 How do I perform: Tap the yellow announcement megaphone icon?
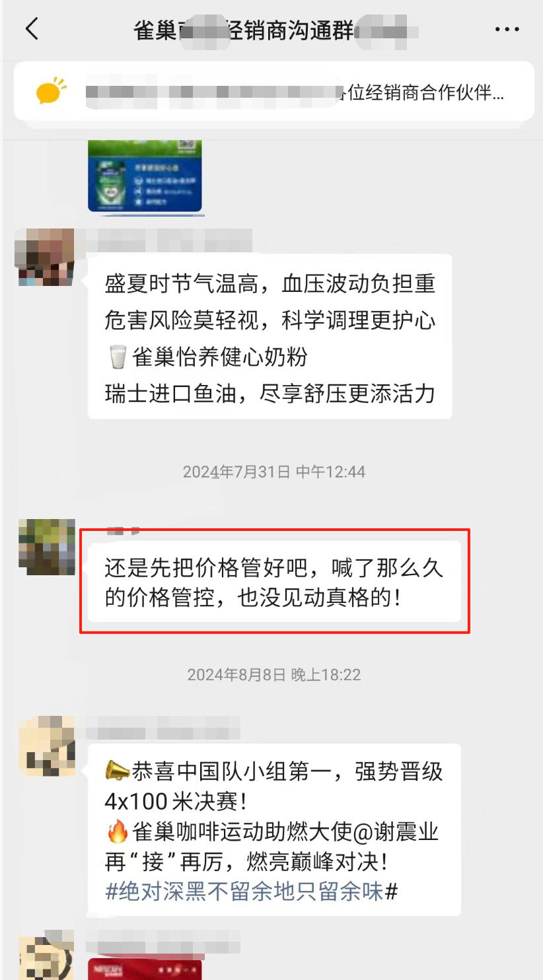click(50, 92)
